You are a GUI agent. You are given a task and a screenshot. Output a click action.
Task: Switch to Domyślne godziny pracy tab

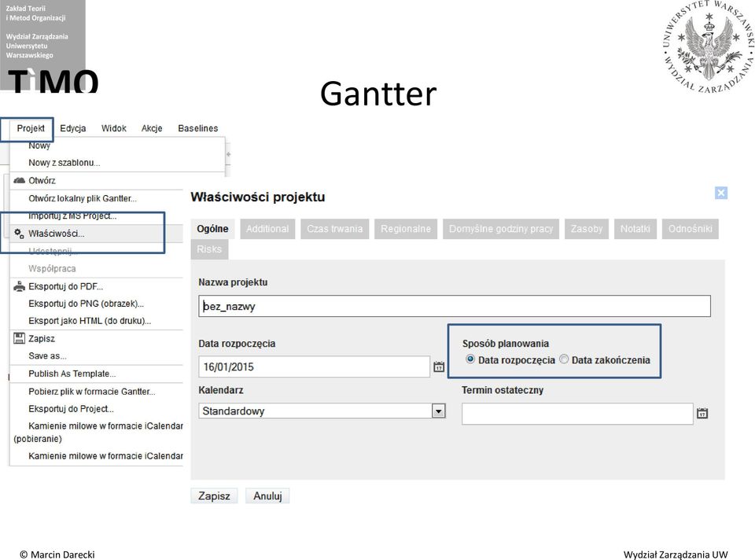point(501,229)
